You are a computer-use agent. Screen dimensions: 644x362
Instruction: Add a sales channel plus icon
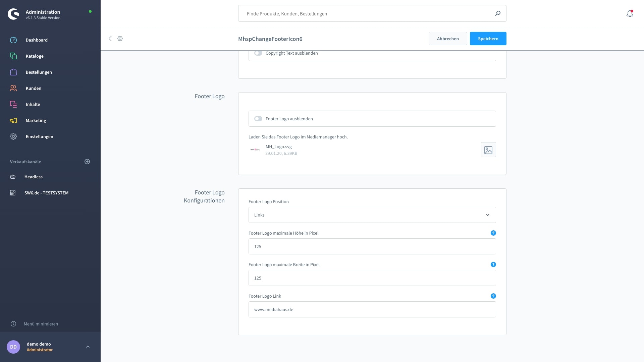[x=87, y=162]
